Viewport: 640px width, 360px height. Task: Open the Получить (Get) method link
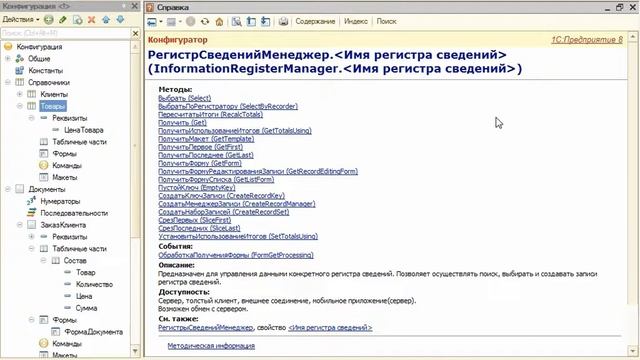point(182,122)
